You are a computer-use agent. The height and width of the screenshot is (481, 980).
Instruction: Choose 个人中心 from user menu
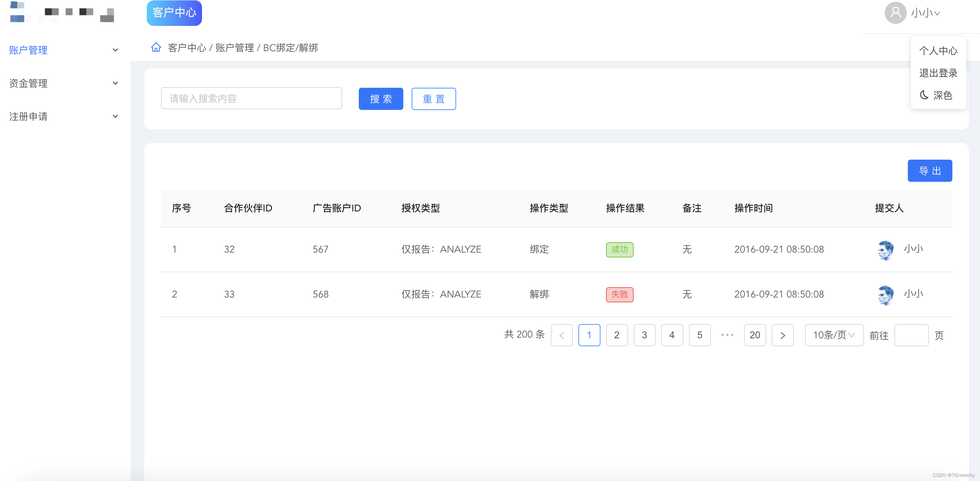point(938,51)
